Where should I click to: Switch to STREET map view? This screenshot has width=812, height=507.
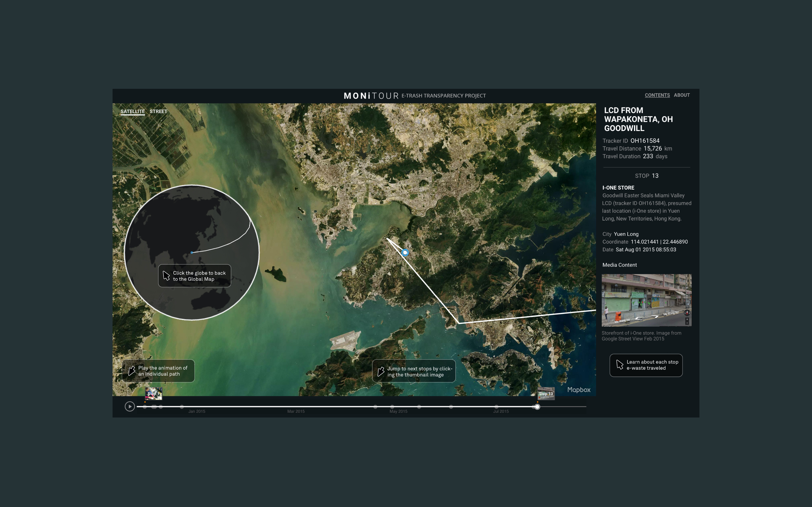coord(158,111)
